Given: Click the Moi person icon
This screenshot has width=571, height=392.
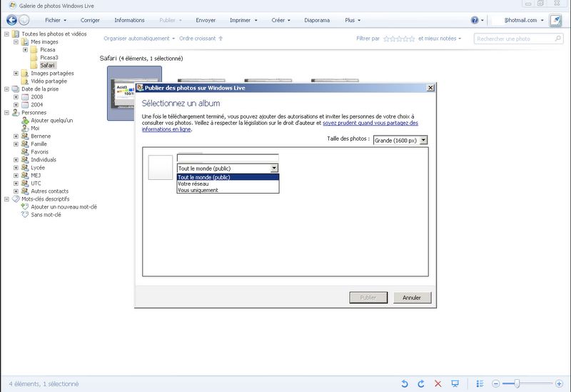Looking at the screenshot, I should point(25,129).
